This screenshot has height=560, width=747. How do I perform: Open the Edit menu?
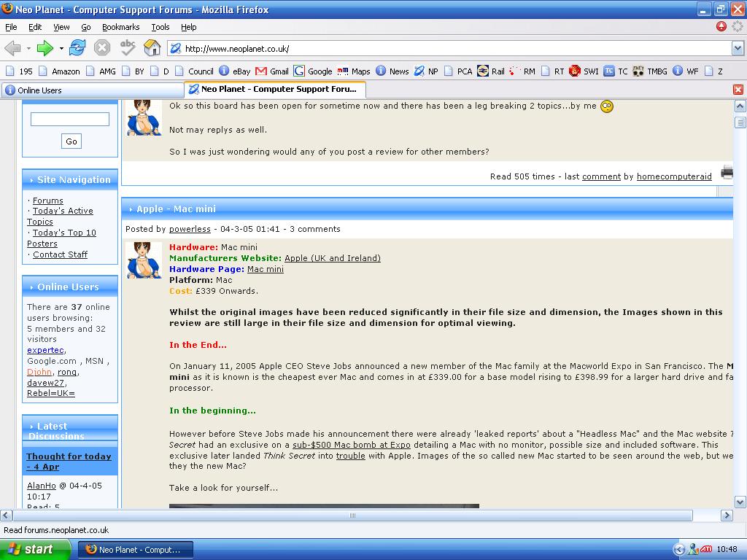(35, 27)
